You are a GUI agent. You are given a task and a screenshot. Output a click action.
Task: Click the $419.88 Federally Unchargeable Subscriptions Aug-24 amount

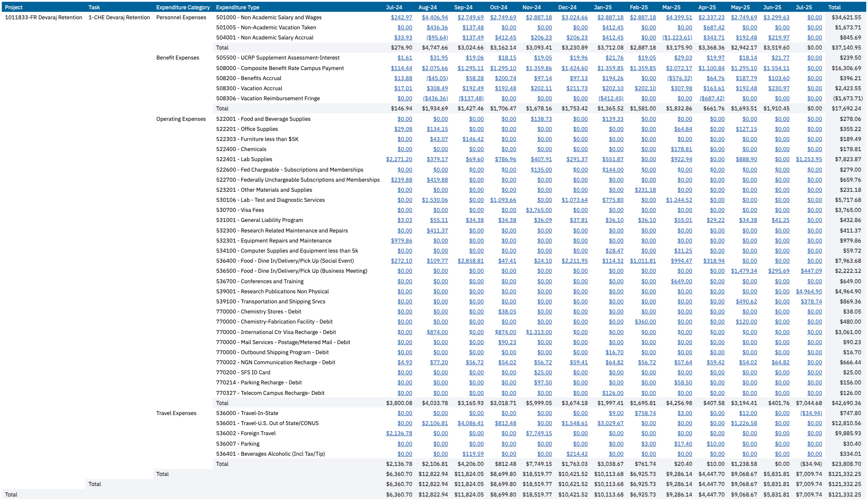438,180
